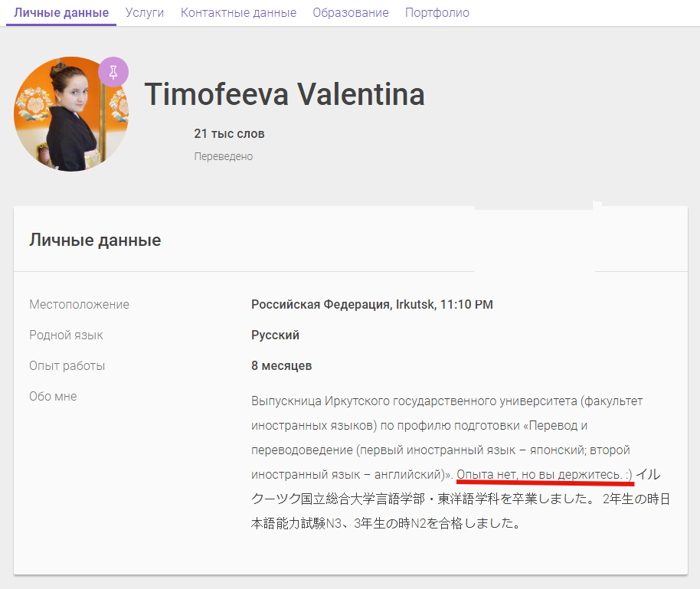This screenshot has height=589, width=700.
Task: Select the Портфолио tab
Action: [x=437, y=13]
